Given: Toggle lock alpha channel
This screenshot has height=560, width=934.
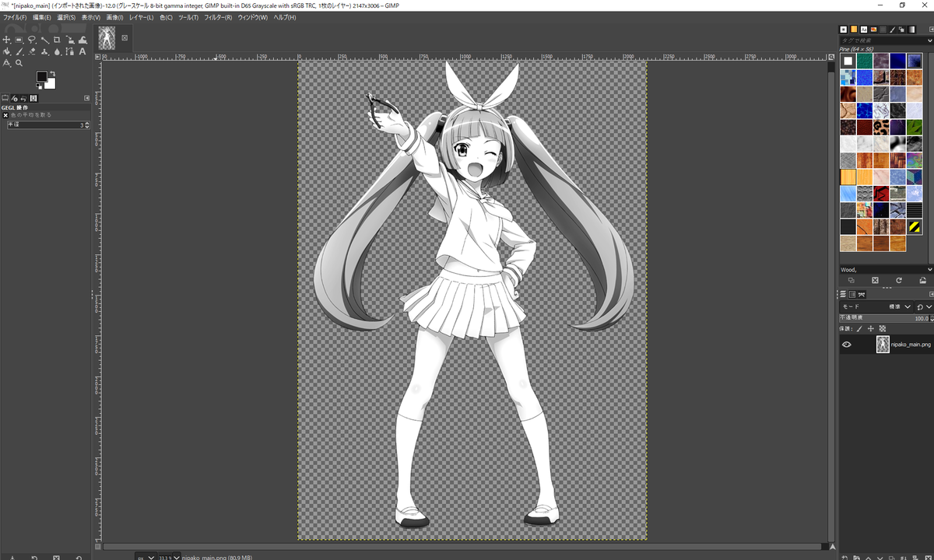Looking at the screenshot, I should [883, 329].
